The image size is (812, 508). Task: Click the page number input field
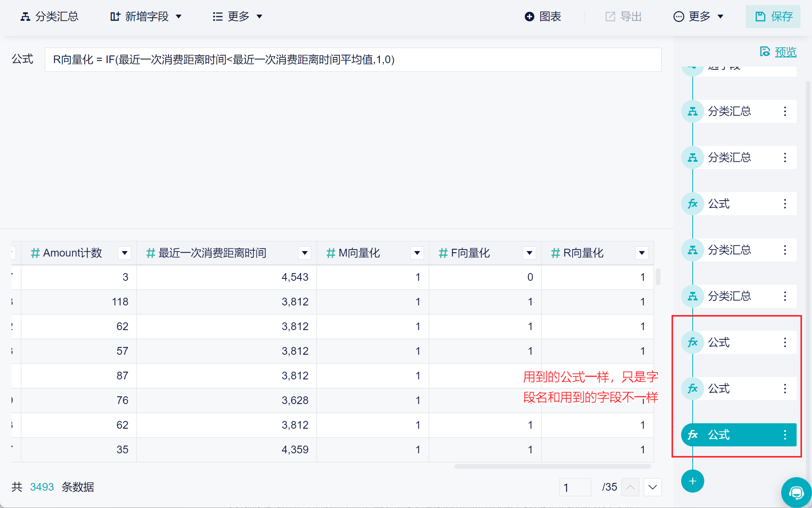(575, 487)
